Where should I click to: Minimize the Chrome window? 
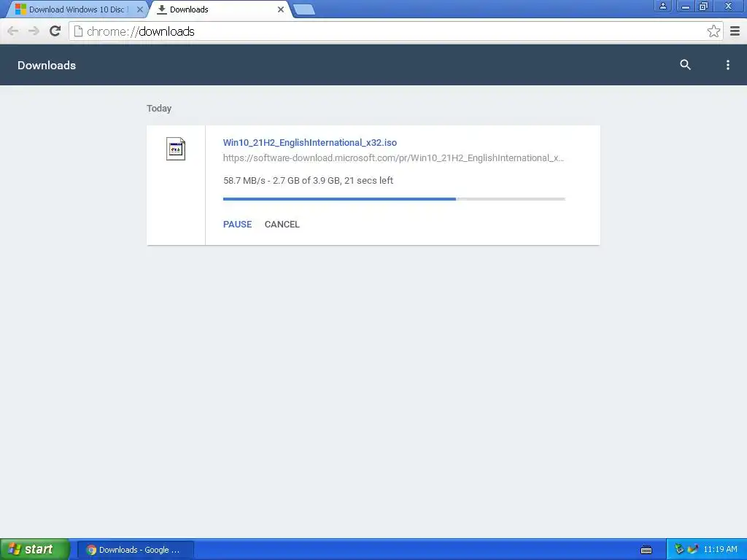pos(686,6)
